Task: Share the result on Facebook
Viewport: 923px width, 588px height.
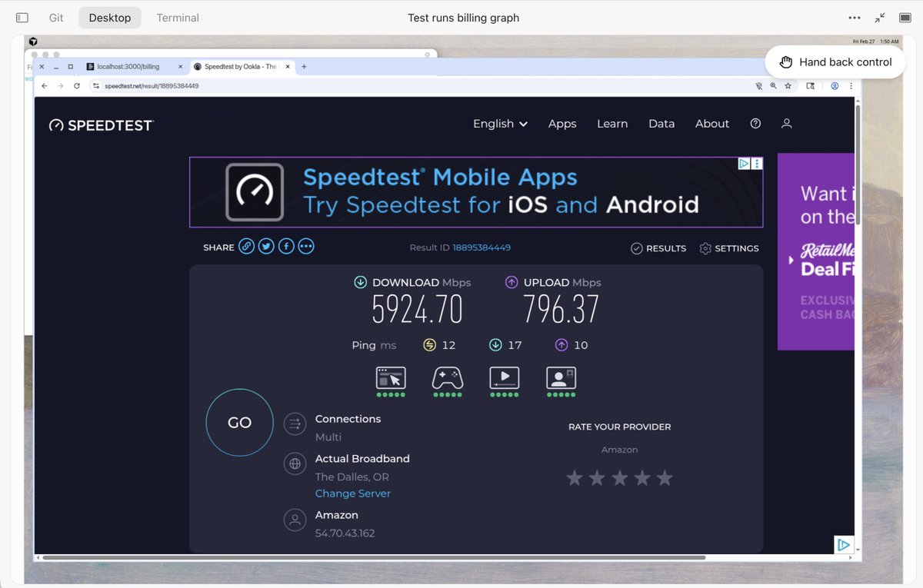Action: coord(286,247)
